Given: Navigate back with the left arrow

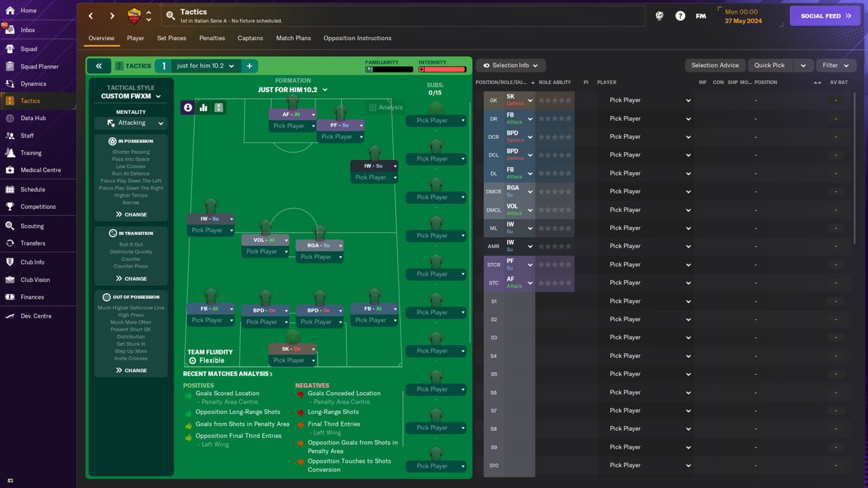Looking at the screenshot, I should (x=91, y=16).
